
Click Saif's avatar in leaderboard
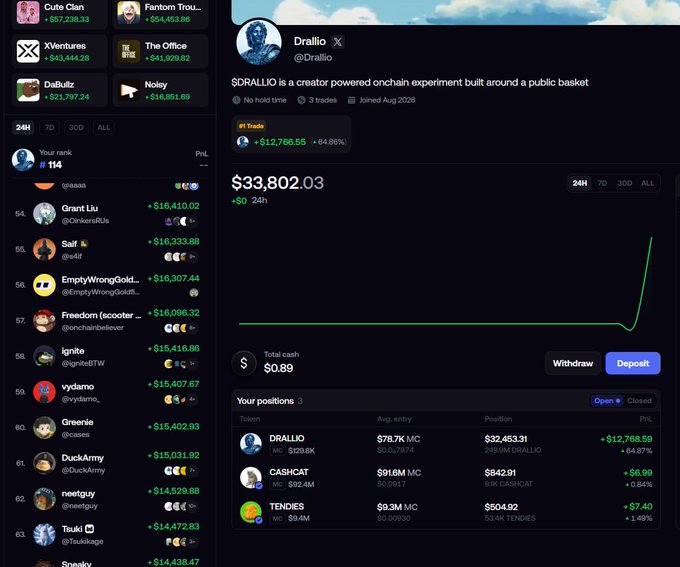[x=44, y=249]
